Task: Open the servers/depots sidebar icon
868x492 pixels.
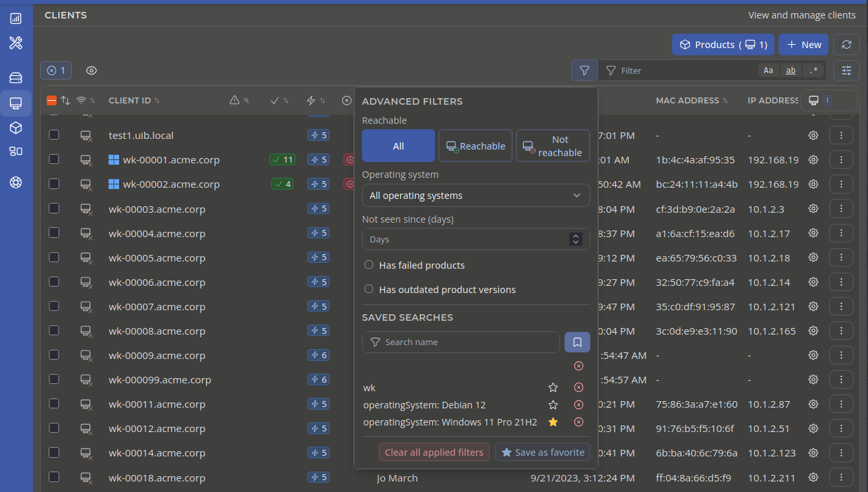Action: pyautogui.click(x=16, y=78)
